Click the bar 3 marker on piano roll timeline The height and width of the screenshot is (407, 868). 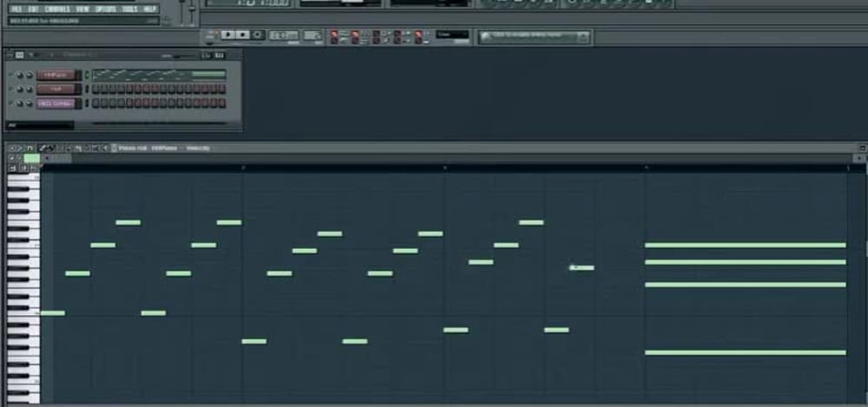pos(444,167)
